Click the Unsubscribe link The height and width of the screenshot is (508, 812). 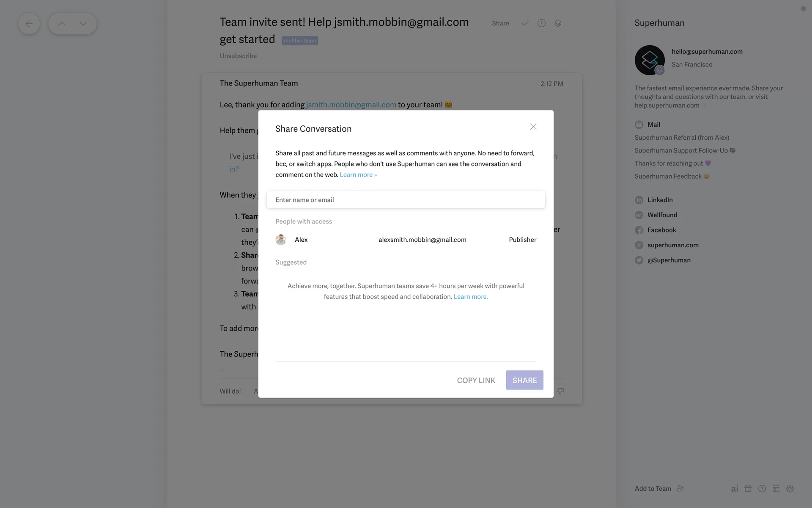pos(238,56)
